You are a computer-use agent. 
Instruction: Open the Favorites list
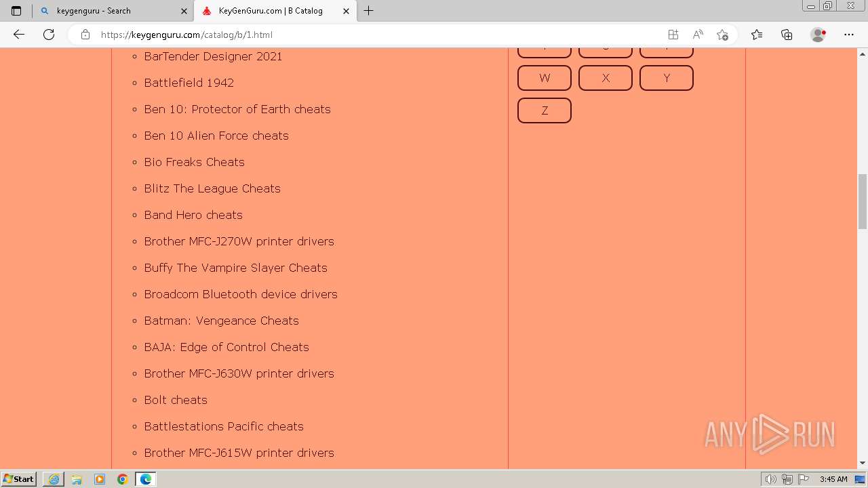click(757, 35)
